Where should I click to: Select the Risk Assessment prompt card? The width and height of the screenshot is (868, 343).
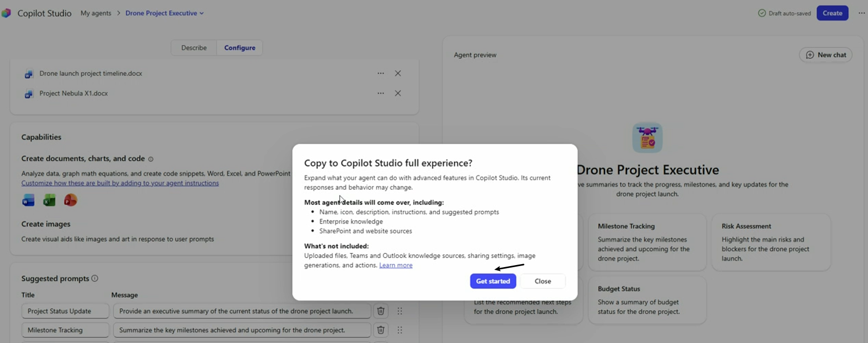[x=771, y=242]
